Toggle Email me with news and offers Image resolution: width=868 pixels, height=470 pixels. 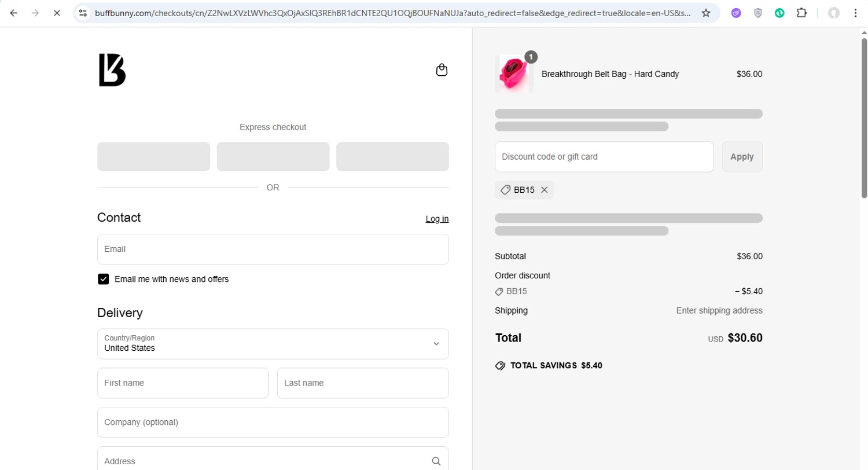click(103, 279)
